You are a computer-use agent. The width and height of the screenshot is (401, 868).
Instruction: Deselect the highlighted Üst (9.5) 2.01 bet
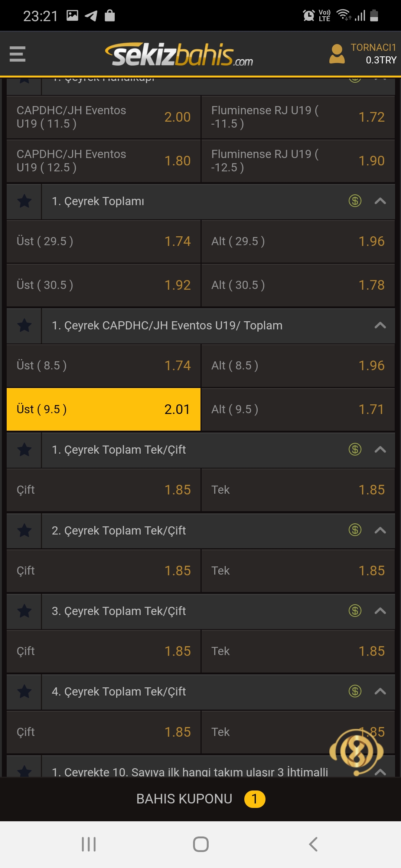click(x=104, y=409)
